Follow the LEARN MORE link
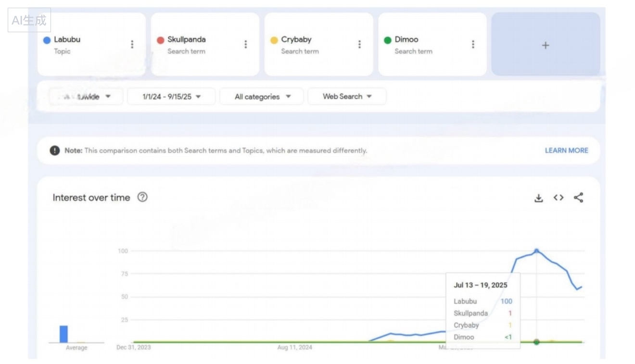This screenshot has height=364, width=635. (566, 151)
